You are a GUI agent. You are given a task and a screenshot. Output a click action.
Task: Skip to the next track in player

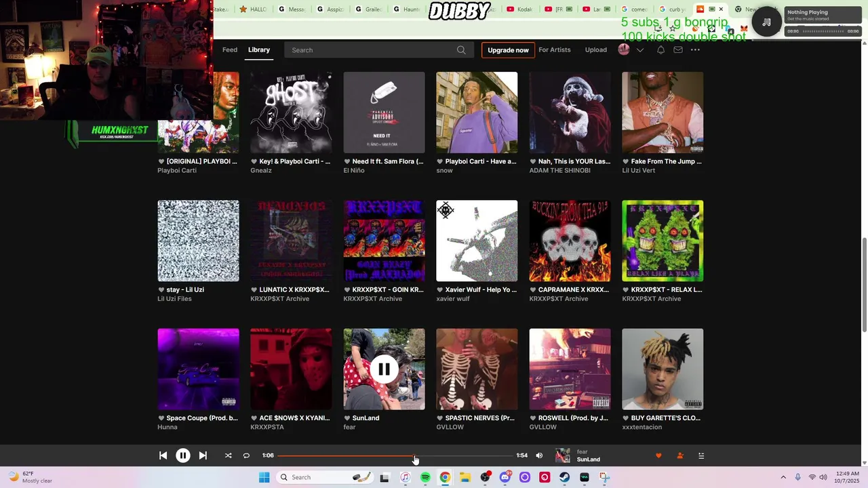tap(203, 455)
